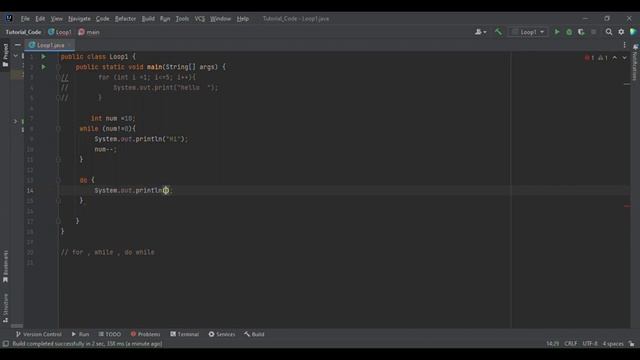Screen dimensions: 640x360
Task: Open the Navigate menu
Action: (79, 19)
